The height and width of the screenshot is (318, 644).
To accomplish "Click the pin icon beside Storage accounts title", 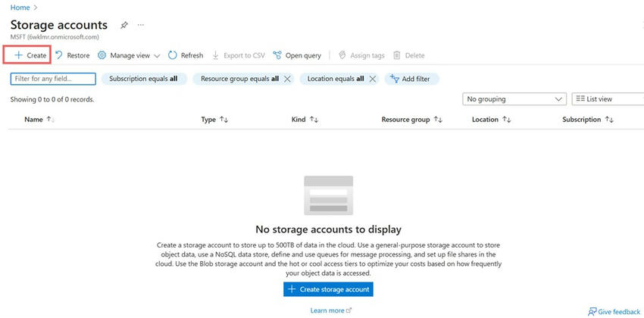I will (x=123, y=25).
